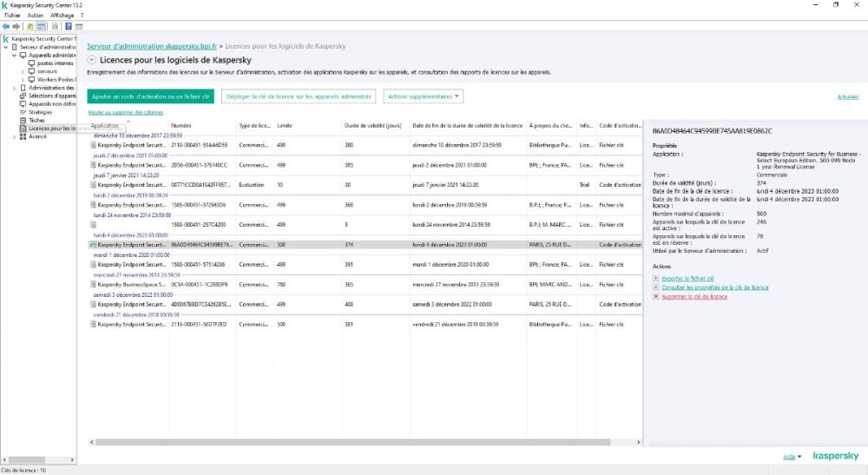868x475 pixels.
Task: Click Supprimer la clé de licence link
Action: point(694,296)
